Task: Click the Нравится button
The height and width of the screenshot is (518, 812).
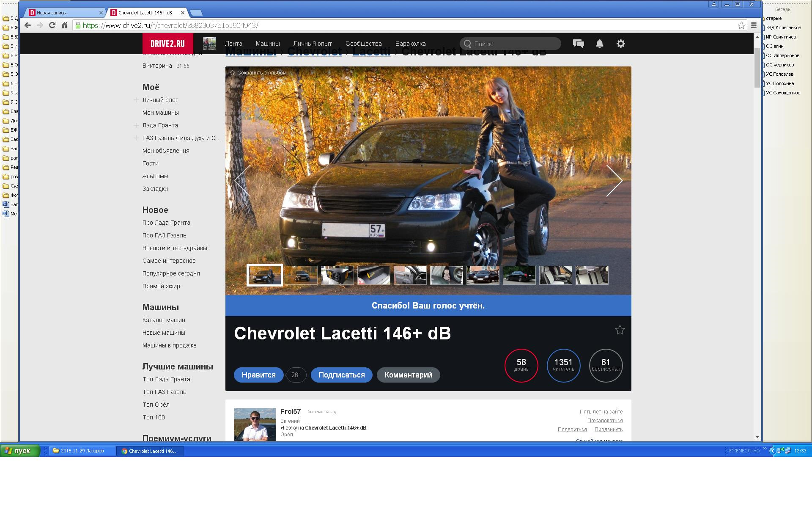Action: pos(258,375)
